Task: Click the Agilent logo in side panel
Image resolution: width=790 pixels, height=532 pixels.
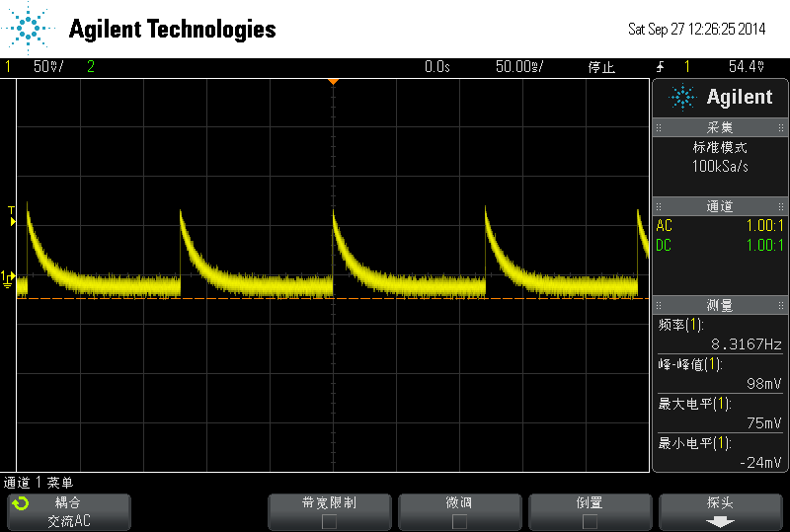Action: 721,97
